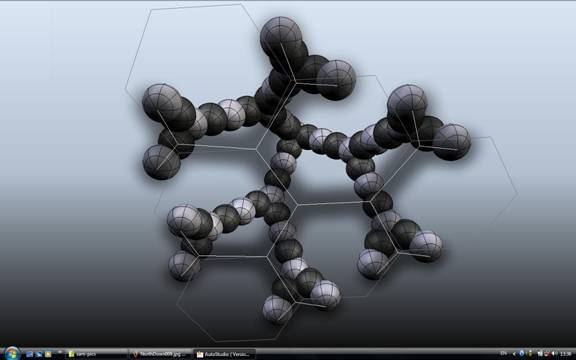Open the Windows Start orb

coord(12,354)
